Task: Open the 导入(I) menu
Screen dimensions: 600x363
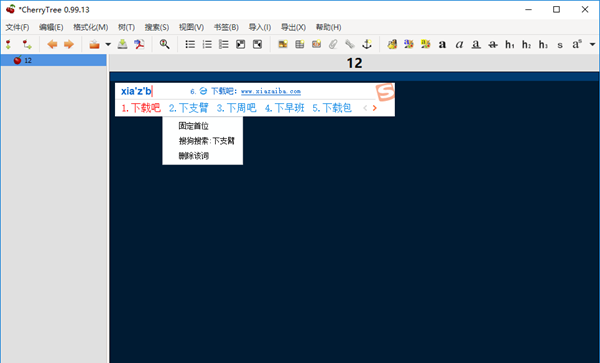Action: pyautogui.click(x=260, y=27)
